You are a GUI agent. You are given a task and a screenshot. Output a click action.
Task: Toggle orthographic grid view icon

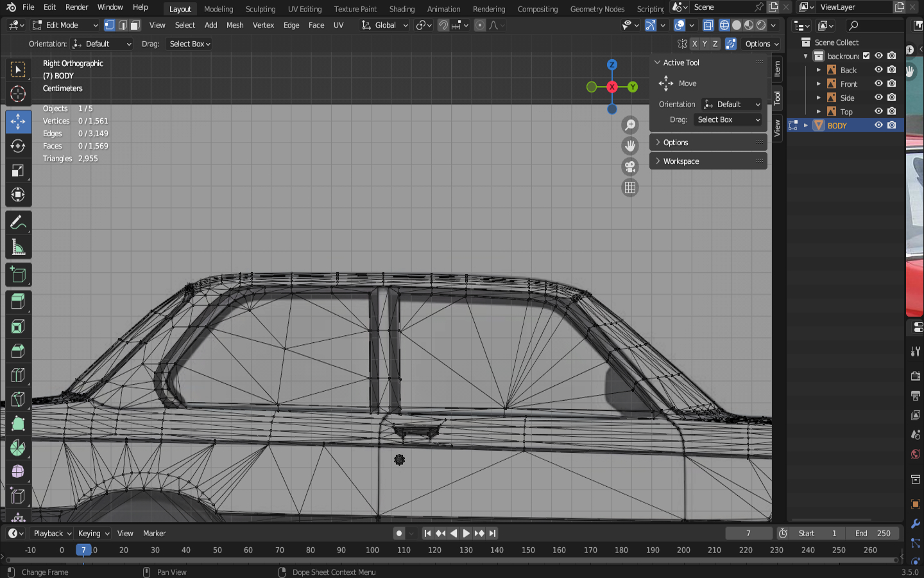coord(630,188)
